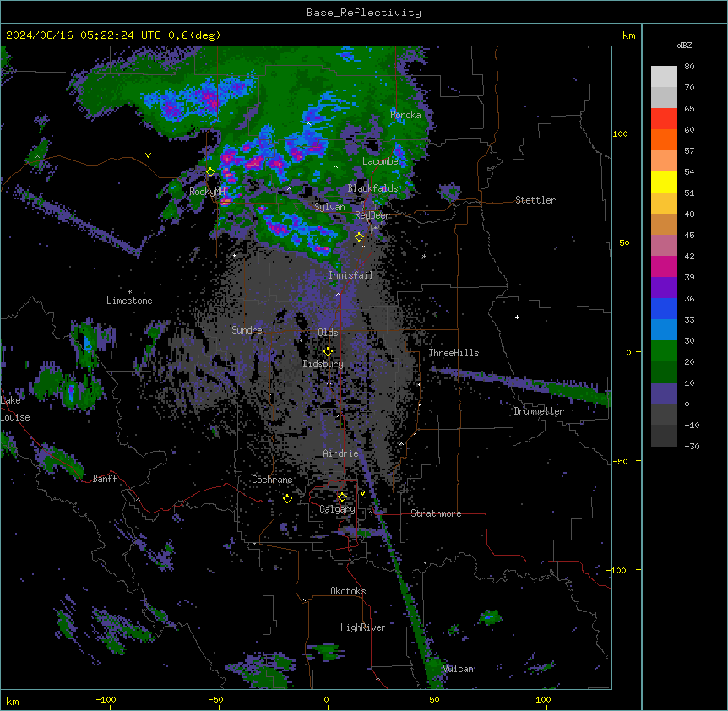
Task: Click the Strathmore town label
Action: click(x=436, y=513)
